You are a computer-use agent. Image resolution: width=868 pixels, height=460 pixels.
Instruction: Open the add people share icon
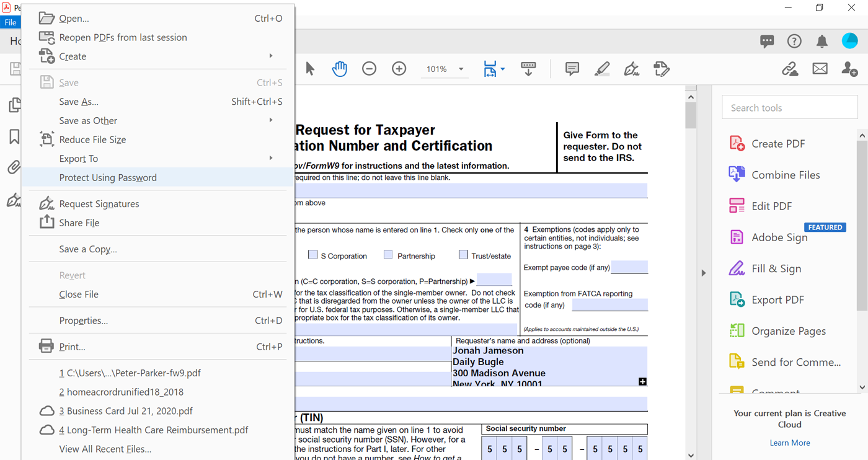pyautogui.click(x=849, y=69)
